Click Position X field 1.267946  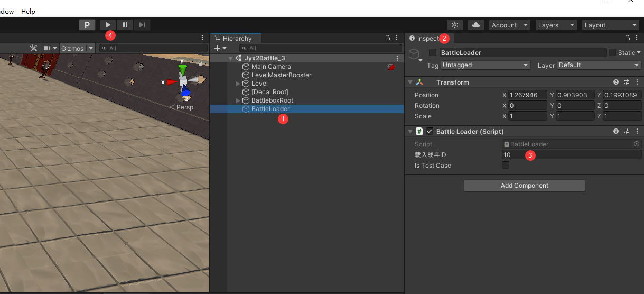tap(527, 95)
